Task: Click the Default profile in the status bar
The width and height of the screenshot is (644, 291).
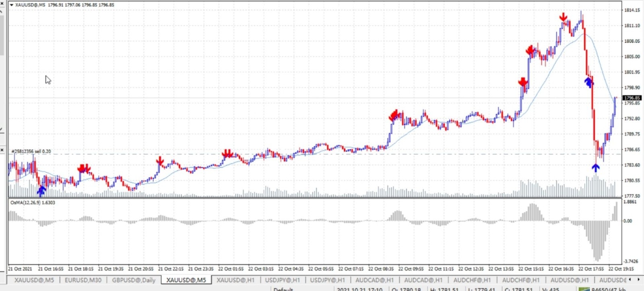Action: pos(283,289)
